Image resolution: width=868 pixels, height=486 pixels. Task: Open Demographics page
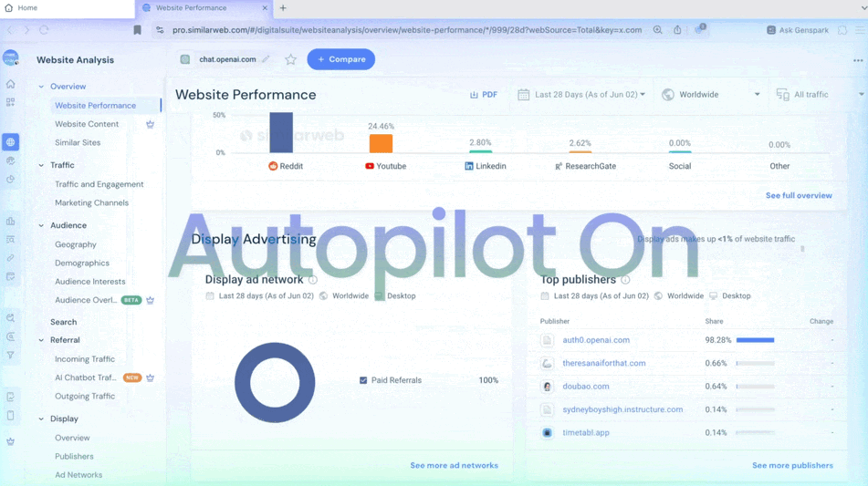pyautogui.click(x=82, y=264)
